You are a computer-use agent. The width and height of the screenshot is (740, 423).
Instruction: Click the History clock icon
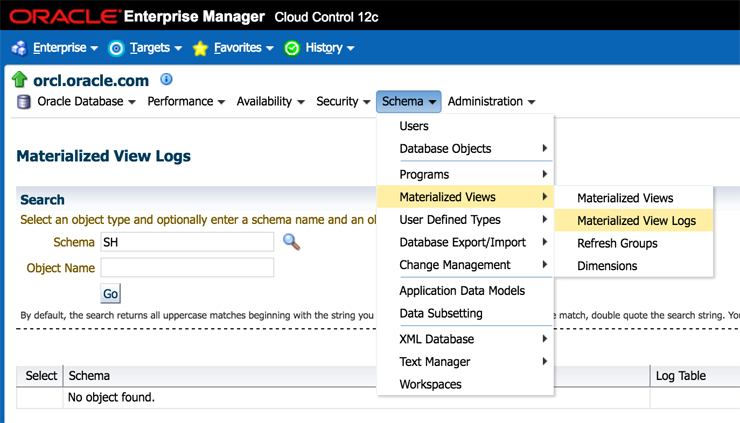pos(292,48)
